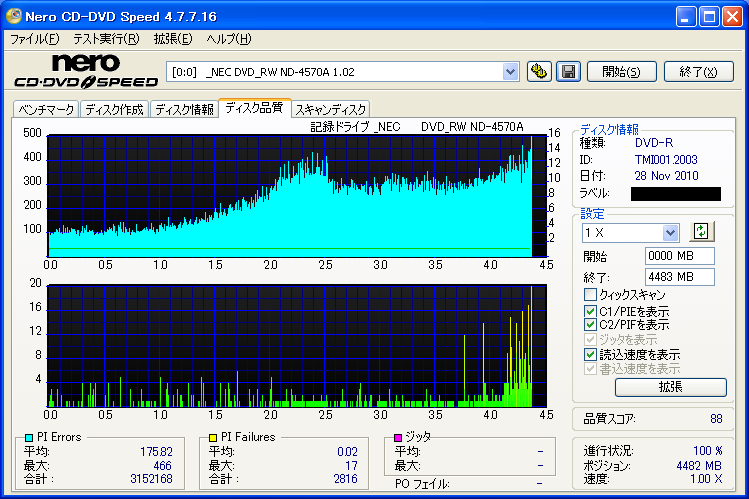
Task: Switch to the ディスク情報 tab
Action: [184, 109]
